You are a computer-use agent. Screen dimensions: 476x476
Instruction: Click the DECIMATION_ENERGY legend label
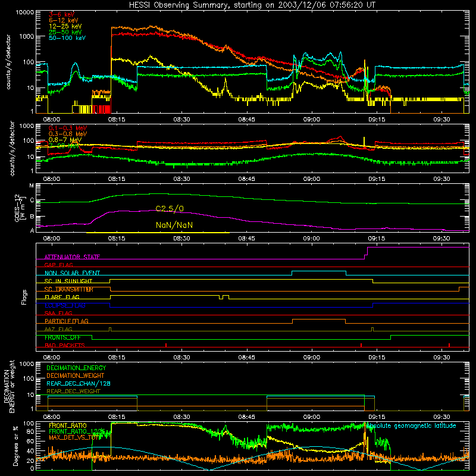[76, 368]
